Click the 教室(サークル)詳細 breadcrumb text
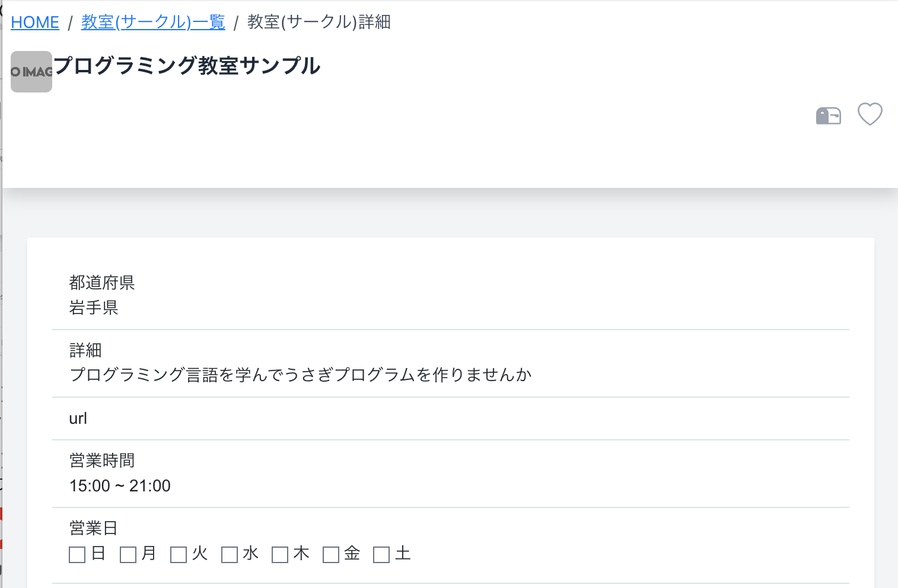Image resolution: width=898 pixels, height=588 pixels. coord(319,23)
